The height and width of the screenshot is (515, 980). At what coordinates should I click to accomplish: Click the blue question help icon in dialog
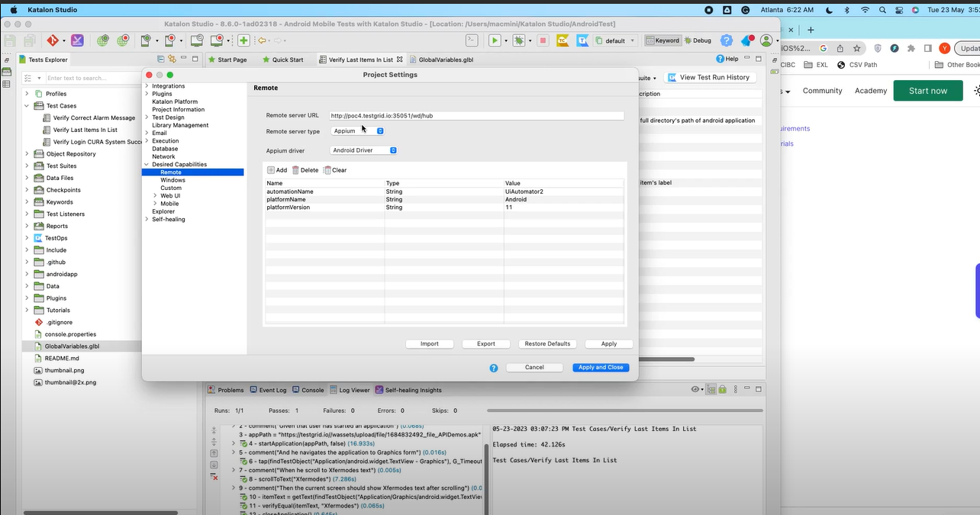coord(494,368)
